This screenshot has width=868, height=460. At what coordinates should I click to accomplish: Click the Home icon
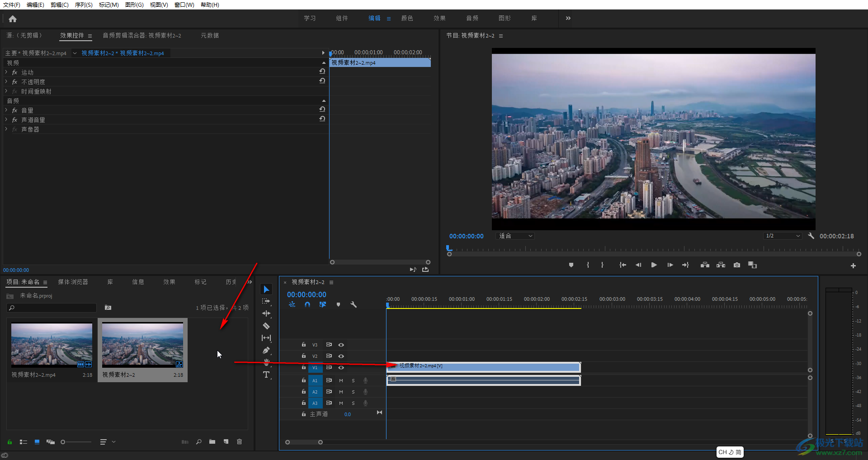click(x=13, y=19)
